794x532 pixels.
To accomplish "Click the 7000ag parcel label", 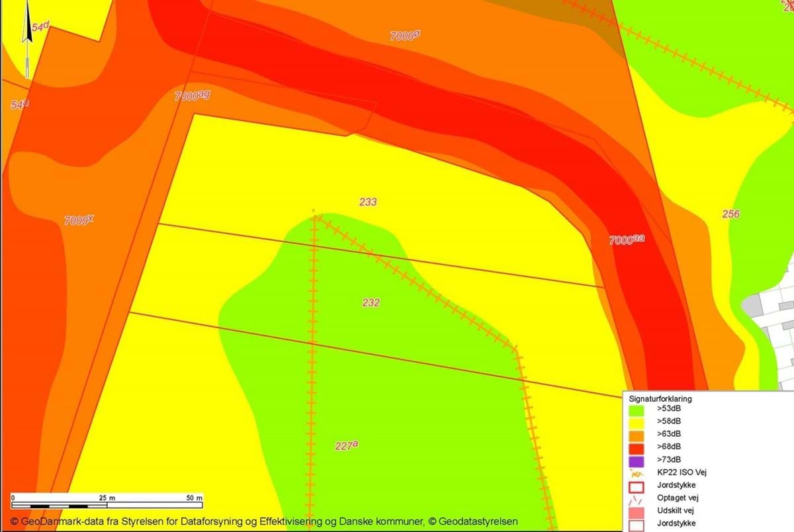I will [192, 96].
